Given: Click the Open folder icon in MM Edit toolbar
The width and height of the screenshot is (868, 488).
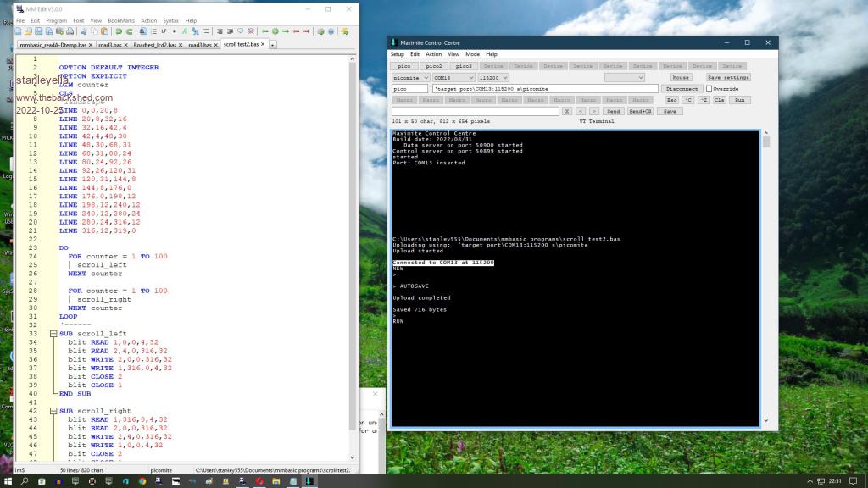Looking at the screenshot, I should pyautogui.click(x=28, y=31).
